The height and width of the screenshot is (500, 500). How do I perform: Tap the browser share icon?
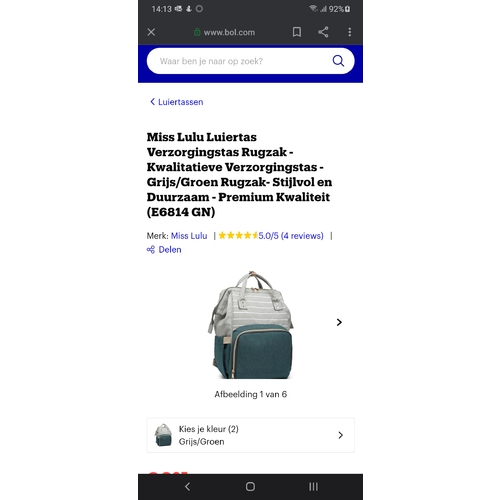point(323,32)
